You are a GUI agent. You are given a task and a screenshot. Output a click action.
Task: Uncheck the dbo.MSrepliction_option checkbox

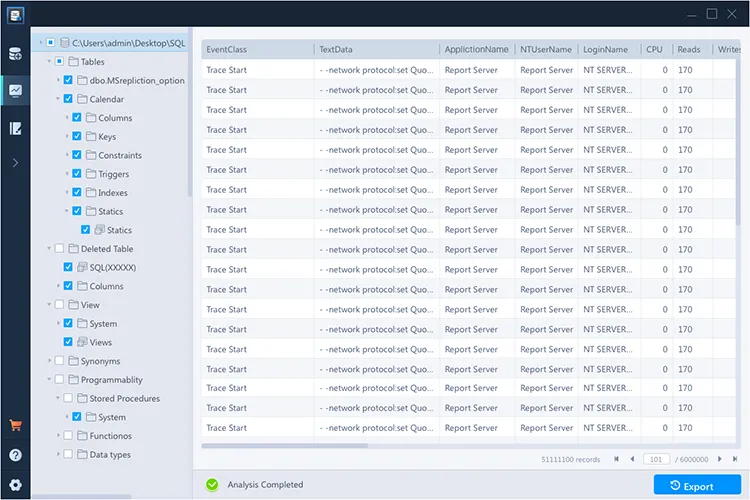click(68, 80)
